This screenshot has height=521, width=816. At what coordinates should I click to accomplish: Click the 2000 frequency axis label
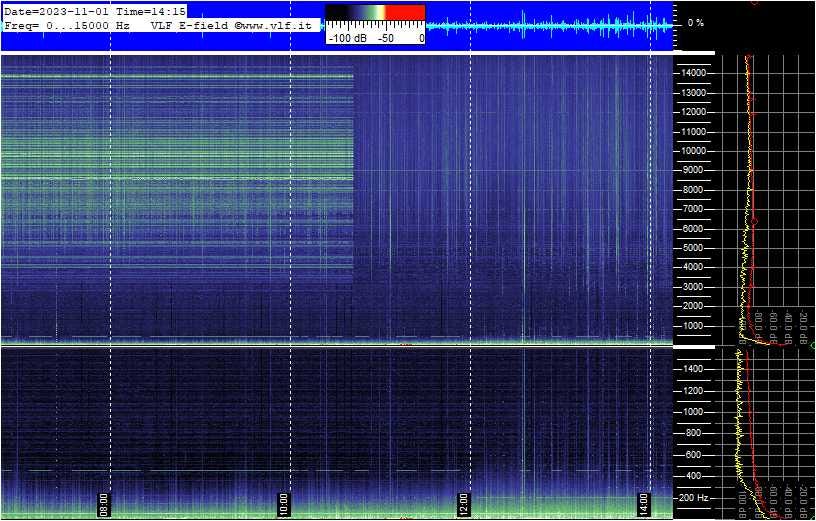click(x=695, y=307)
